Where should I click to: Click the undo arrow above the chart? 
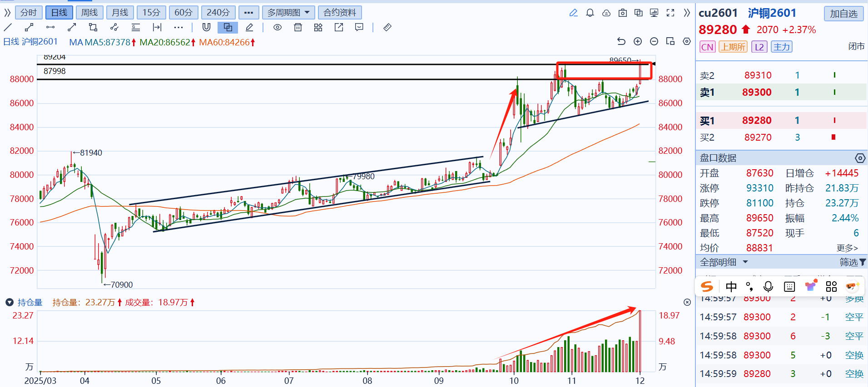(621, 42)
